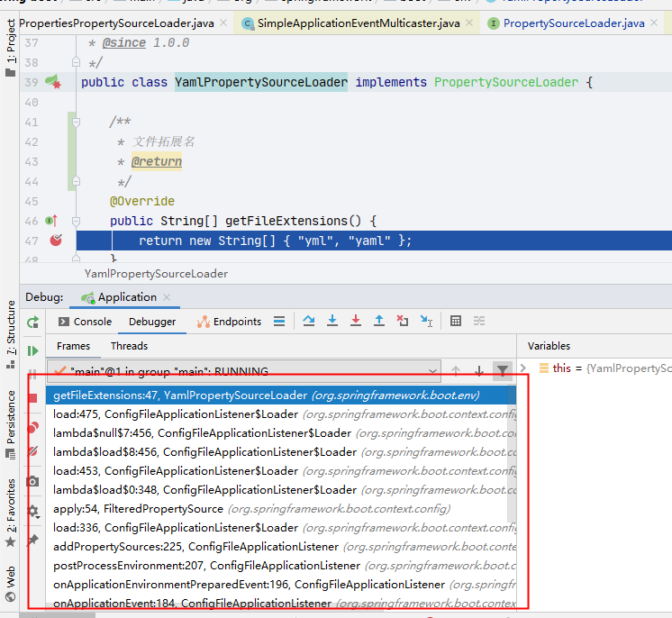Toggle Mute Breakpoints in debug sidebar
Viewport: 672px width, 618px height.
pyautogui.click(x=33, y=451)
